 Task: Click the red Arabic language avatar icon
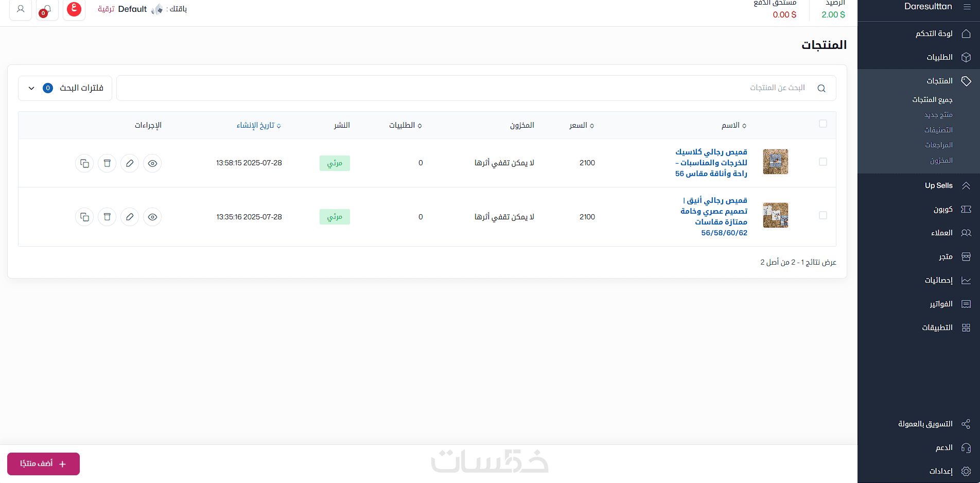coord(74,9)
